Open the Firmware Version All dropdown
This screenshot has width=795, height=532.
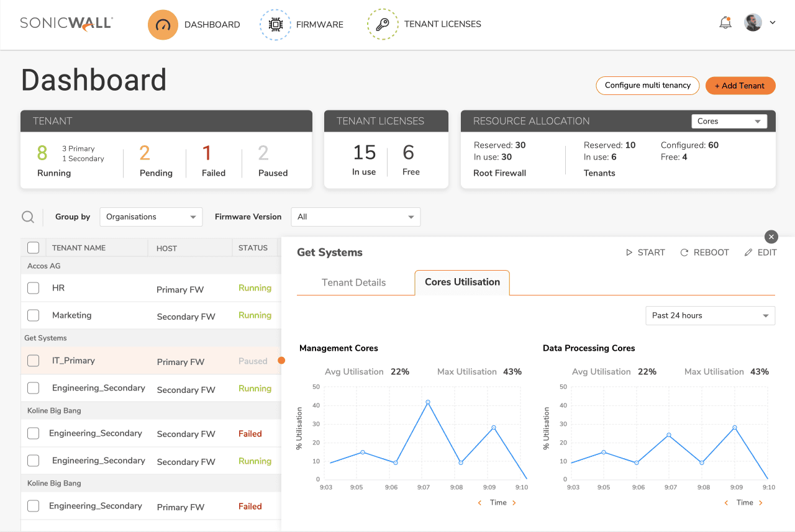pos(356,217)
